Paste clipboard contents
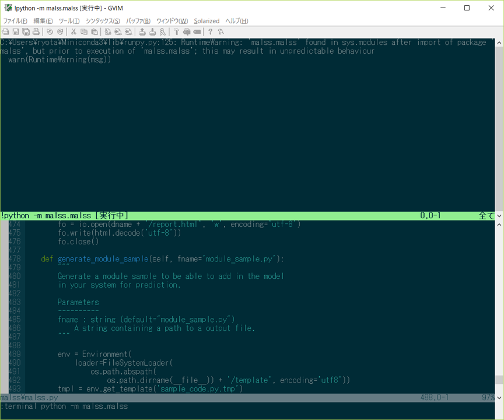Screen dimensions: 504x420 tap(94, 32)
